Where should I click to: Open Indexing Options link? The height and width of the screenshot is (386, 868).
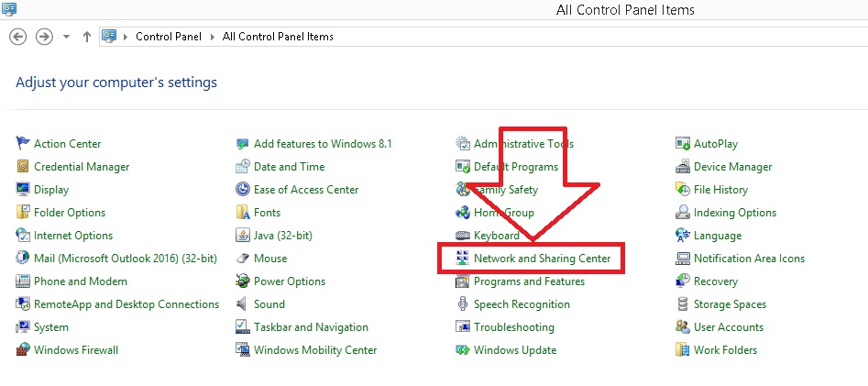[734, 213]
